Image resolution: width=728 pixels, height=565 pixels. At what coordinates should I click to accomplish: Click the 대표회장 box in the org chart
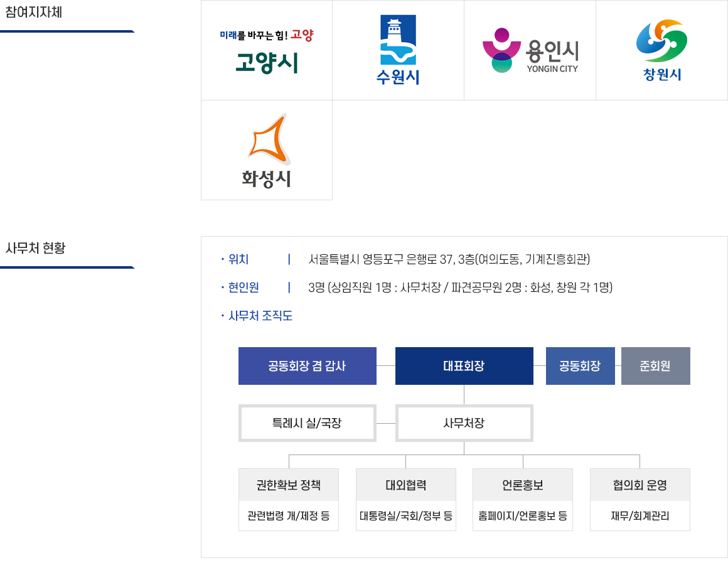pos(464,366)
